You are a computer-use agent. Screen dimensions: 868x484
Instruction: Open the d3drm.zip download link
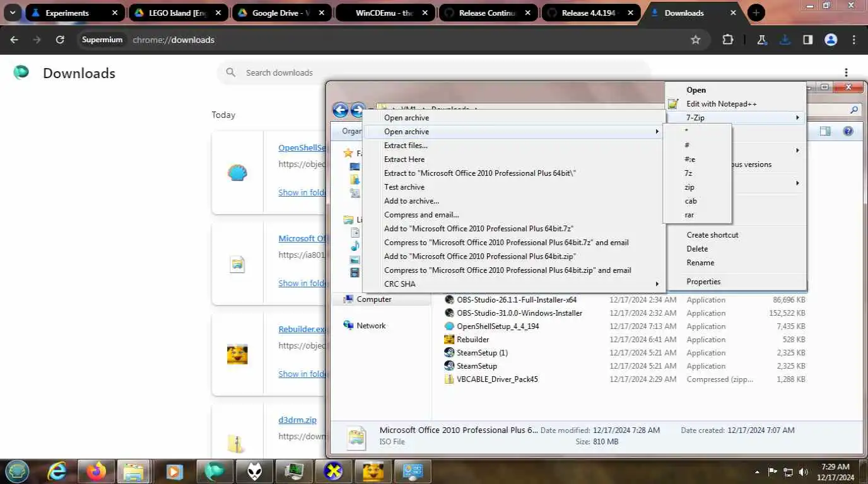(x=297, y=420)
